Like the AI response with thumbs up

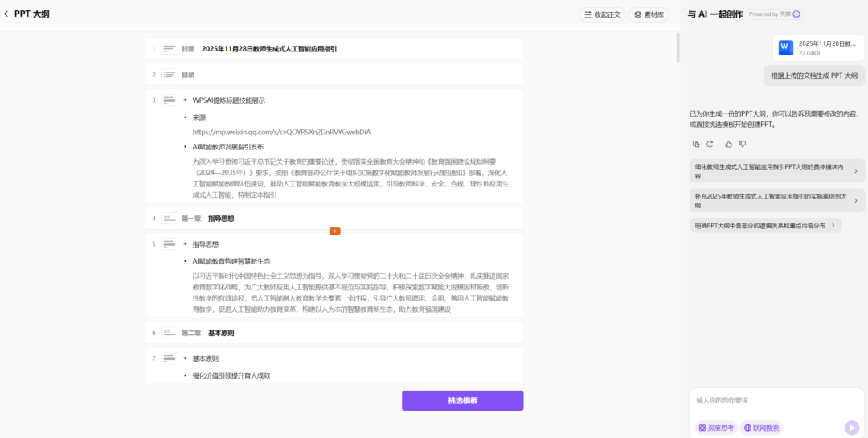click(728, 144)
